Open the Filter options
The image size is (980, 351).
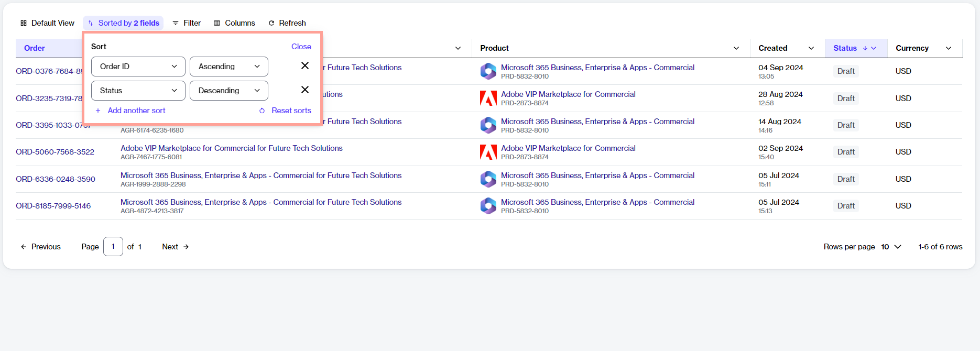187,23
